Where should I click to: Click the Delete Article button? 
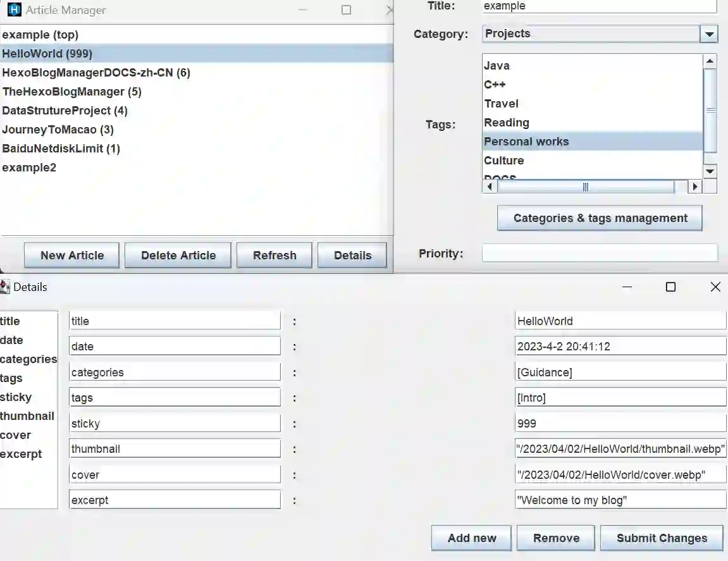click(x=178, y=256)
